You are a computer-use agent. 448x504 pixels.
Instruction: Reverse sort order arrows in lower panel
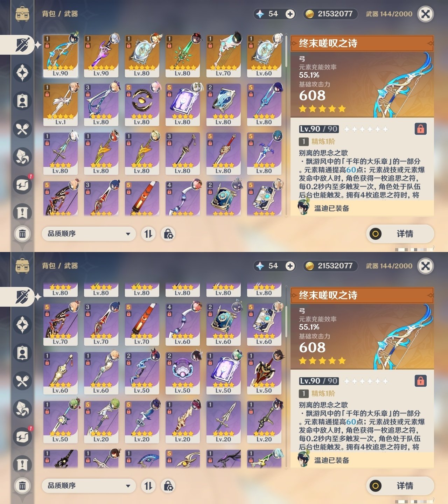pyautogui.click(x=148, y=485)
